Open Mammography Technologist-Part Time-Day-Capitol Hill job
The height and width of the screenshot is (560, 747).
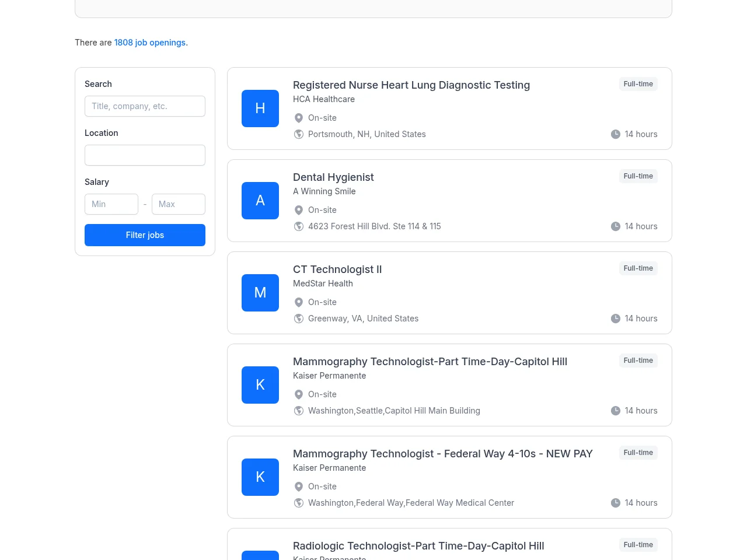click(x=430, y=362)
